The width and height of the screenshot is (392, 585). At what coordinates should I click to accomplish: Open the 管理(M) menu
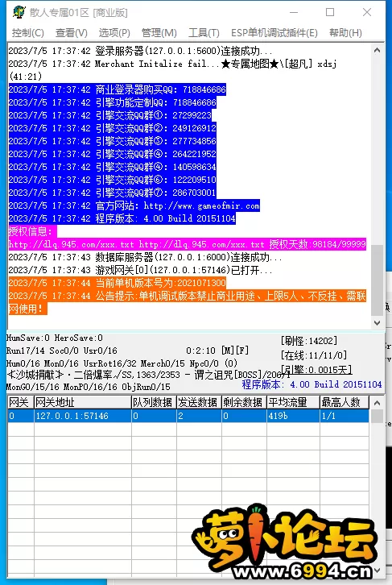point(159,33)
